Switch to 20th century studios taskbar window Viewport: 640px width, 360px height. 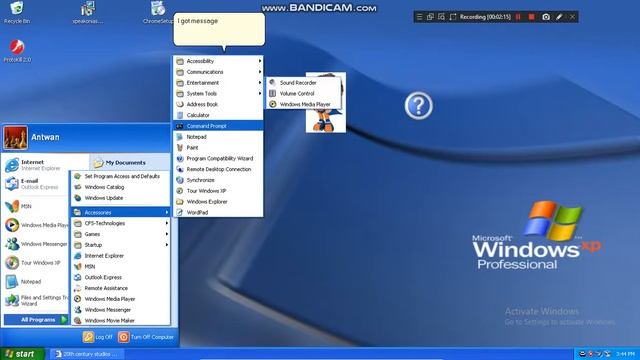point(87,354)
